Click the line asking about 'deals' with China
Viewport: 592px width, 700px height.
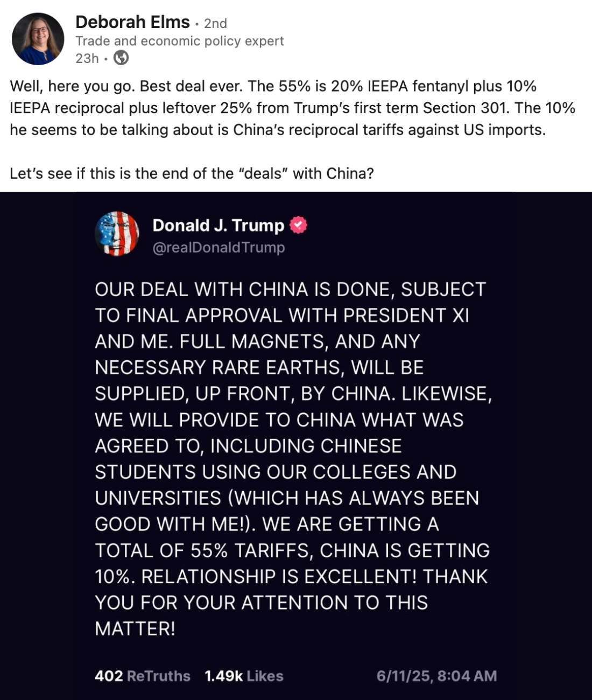[192, 173]
